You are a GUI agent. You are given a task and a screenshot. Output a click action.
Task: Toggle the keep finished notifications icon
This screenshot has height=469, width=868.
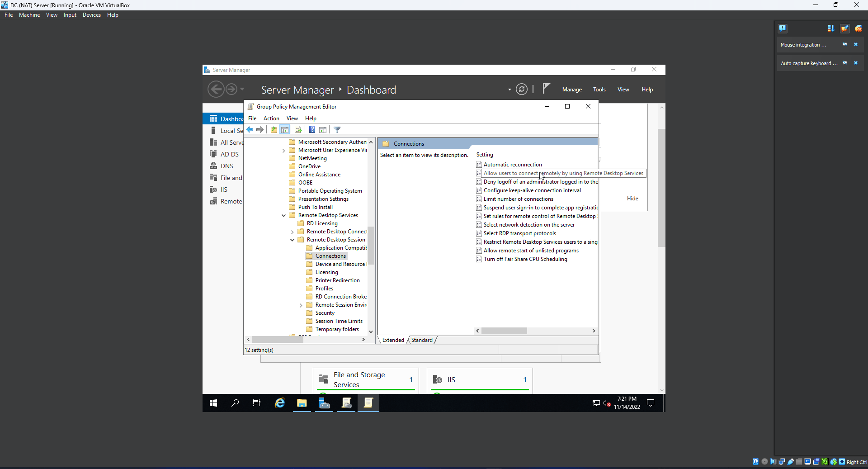coord(844,28)
